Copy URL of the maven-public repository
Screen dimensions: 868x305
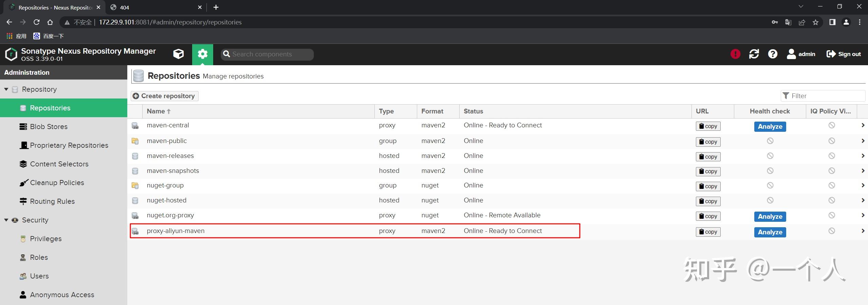(x=708, y=142)
